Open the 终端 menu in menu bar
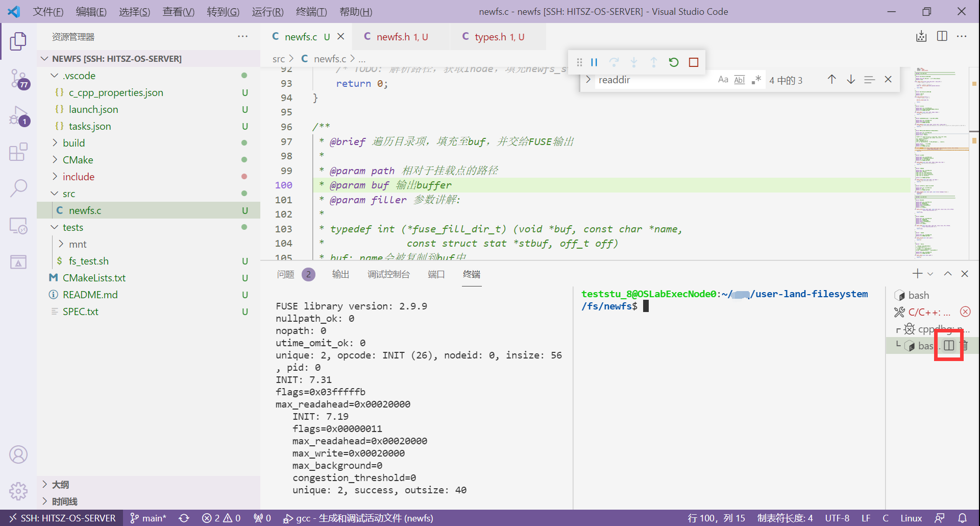This screenshot has height=526, width=980. pos(311,12)
